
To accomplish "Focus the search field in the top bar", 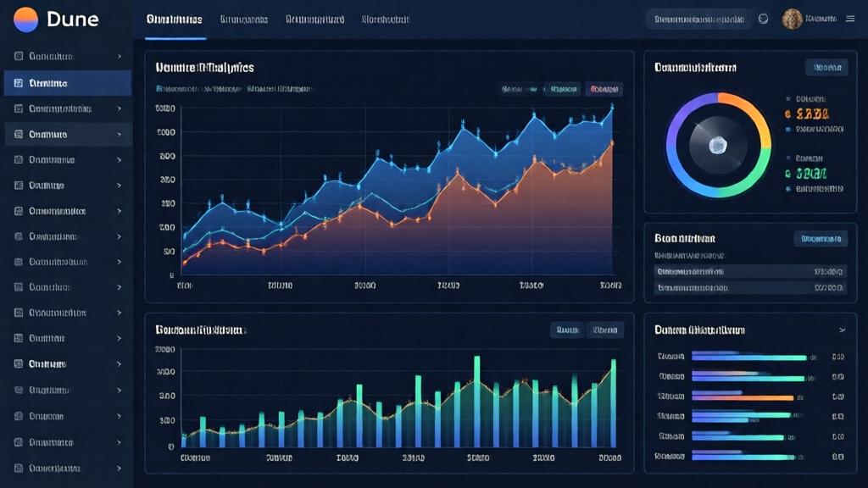I will (x=698, y=19).
